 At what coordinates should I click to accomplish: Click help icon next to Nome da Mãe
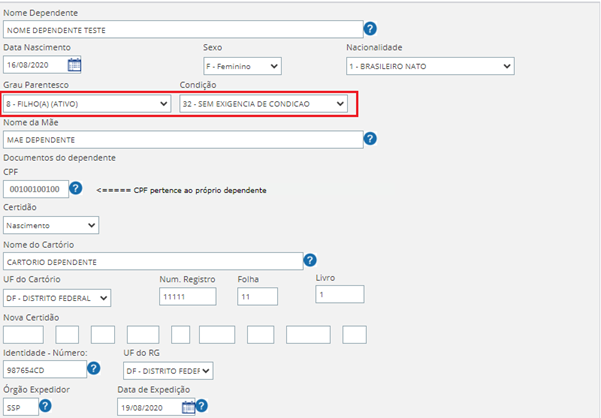(x=370, y=138)
